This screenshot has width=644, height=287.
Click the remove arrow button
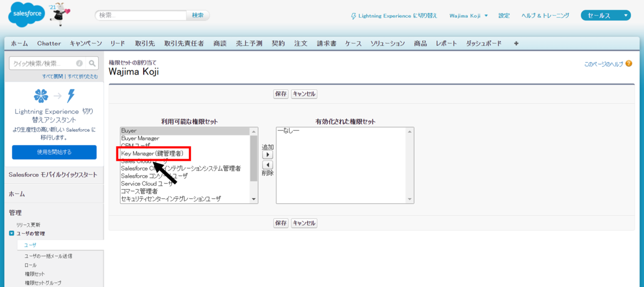pos(267,165)
